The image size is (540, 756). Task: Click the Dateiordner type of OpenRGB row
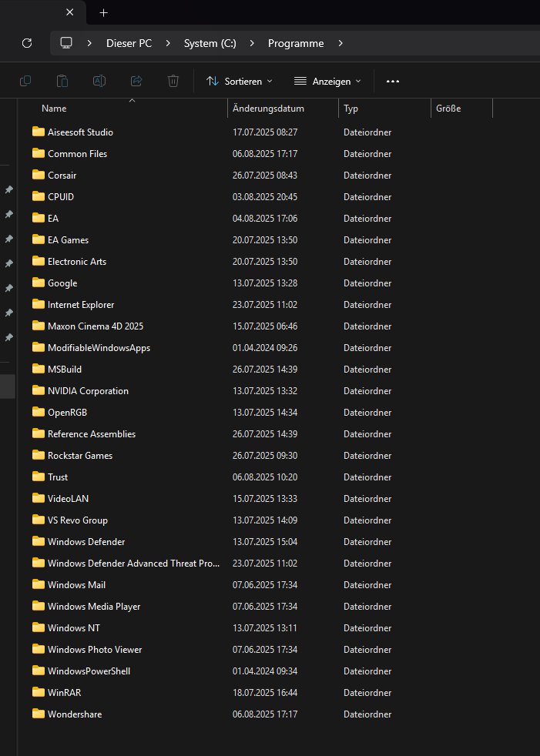pyautogui.click(x=367, y=413)
